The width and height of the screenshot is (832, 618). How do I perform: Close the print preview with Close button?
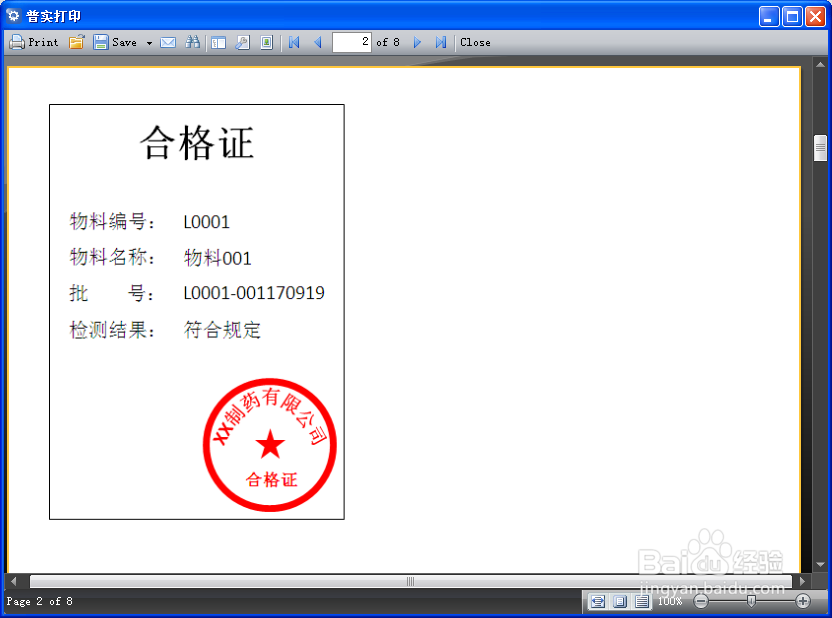pos(475,42)
